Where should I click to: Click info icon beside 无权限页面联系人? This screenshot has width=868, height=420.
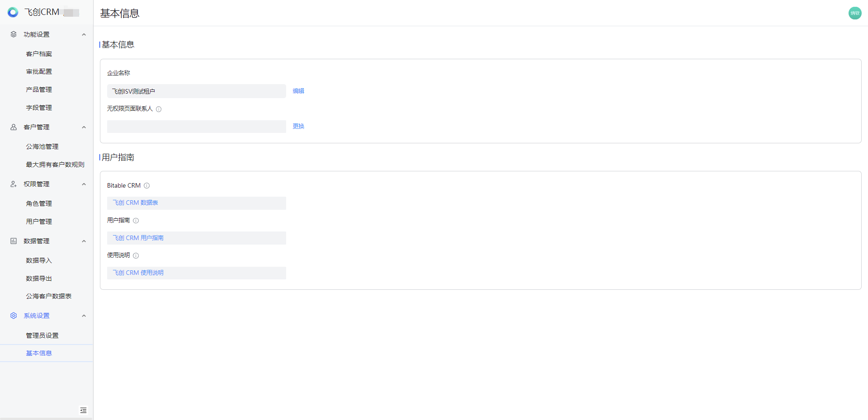(159, 109)
